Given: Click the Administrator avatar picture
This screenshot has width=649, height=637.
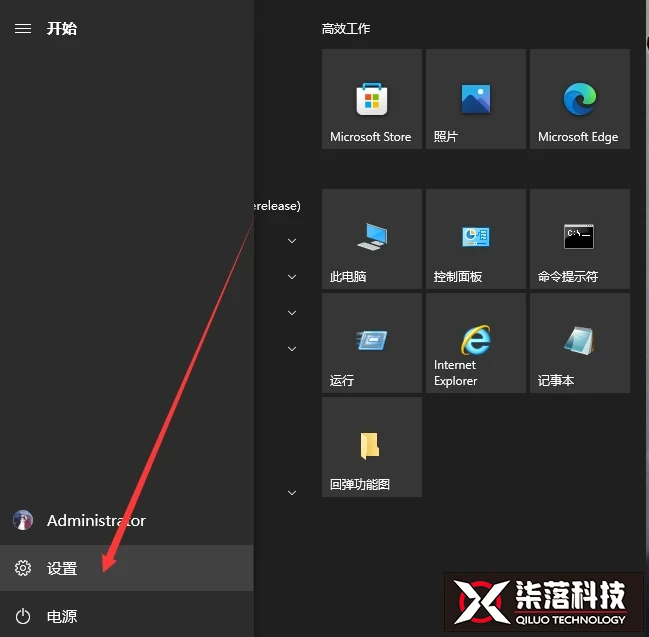Looking at the screenshot, I should (x=23, y=520).
